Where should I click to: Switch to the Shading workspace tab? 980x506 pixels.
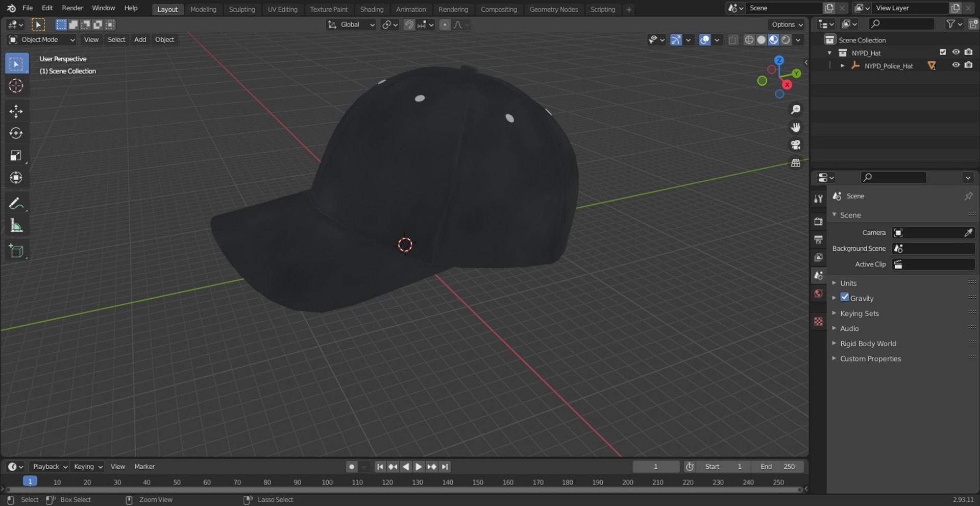(x=372, y=9)
